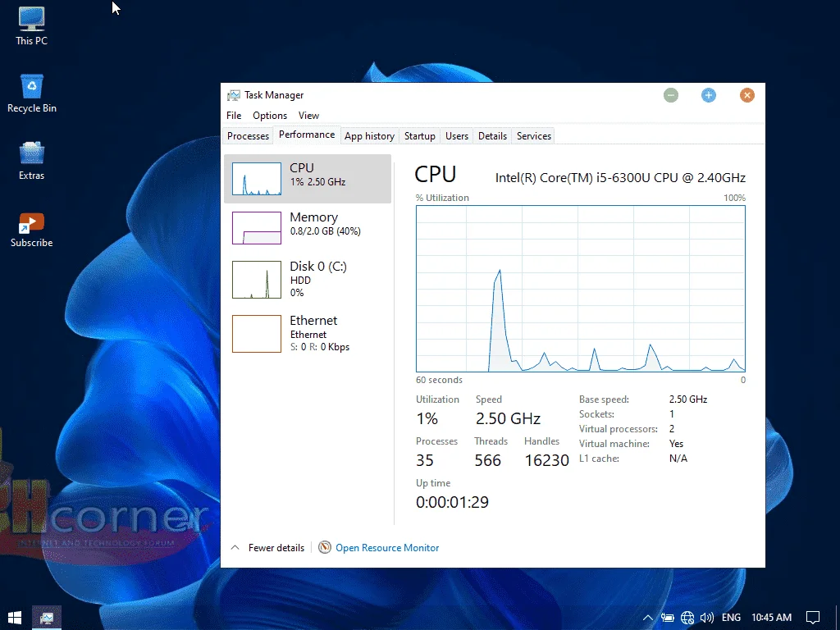The image size is (840, 630).
Task: Switch to the App history tab
Action: 369,136
